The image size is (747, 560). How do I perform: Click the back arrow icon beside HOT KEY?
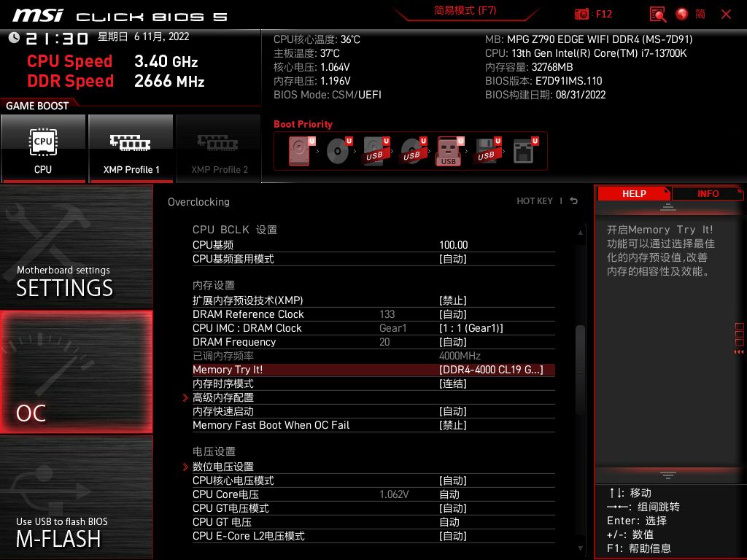point(574,201)
